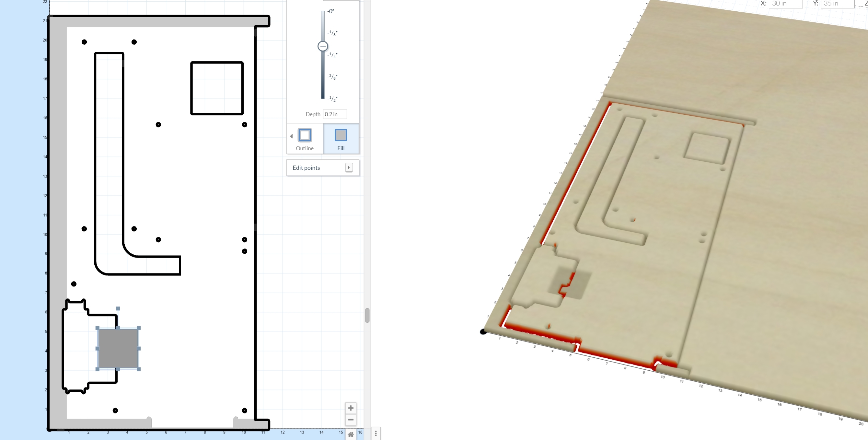Click the E shortcut badge in Edit points
The height and width of the screenshot is (440, 868).
click(349, 168)
